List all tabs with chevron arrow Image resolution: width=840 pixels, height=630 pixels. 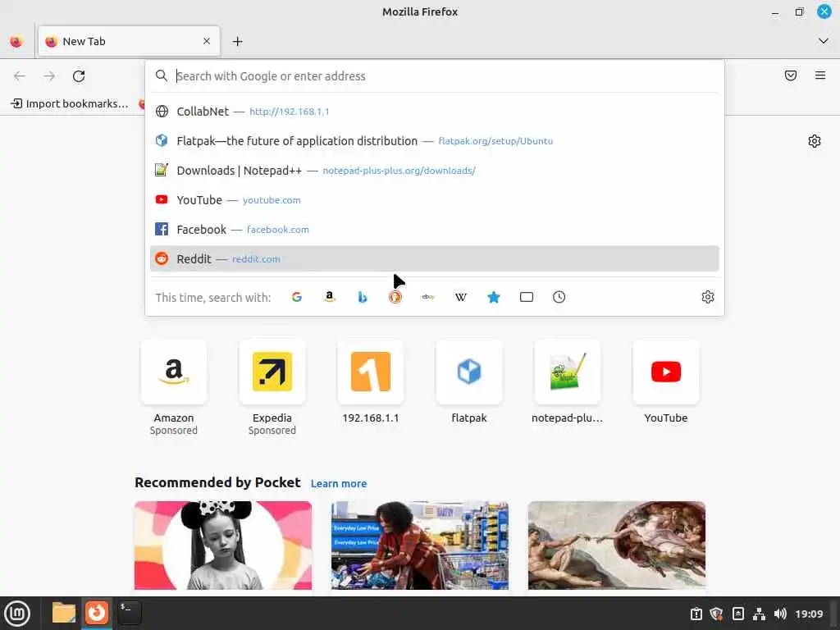point(824,41)
